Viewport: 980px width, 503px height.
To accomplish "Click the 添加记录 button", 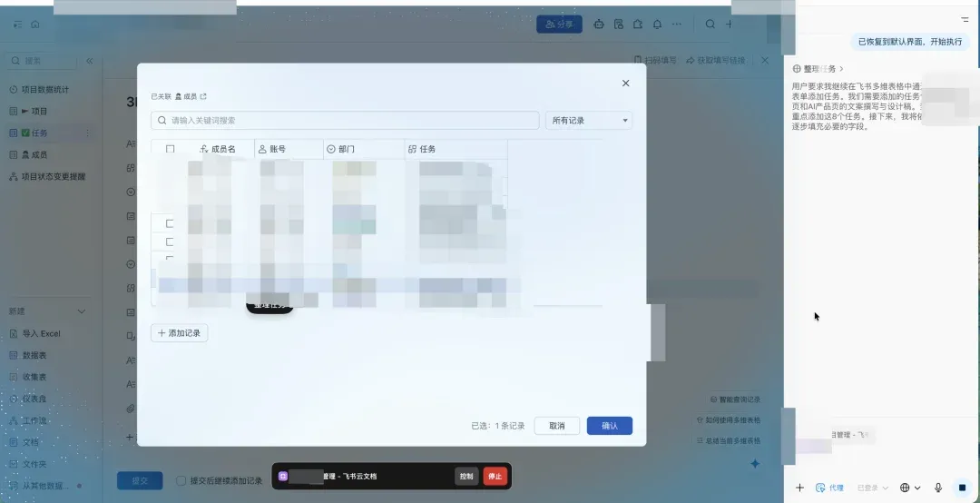I will click(x=180, y=333).
